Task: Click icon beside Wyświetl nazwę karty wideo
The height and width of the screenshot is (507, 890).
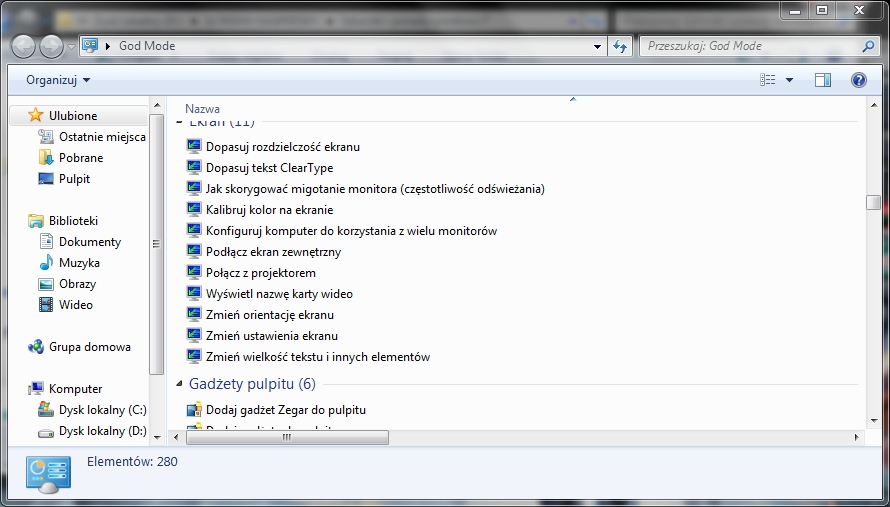Action: point(194,294)
